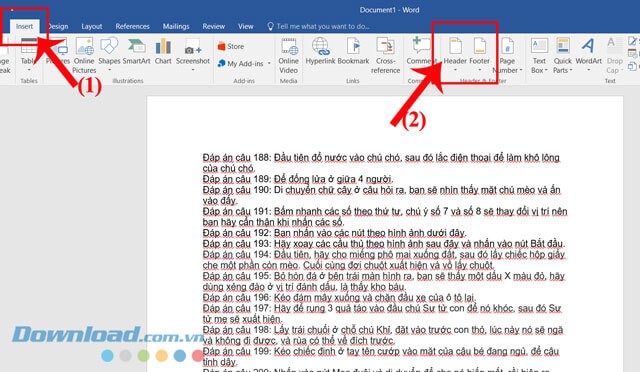Add a Hyperlink

(x=320, y=51)
